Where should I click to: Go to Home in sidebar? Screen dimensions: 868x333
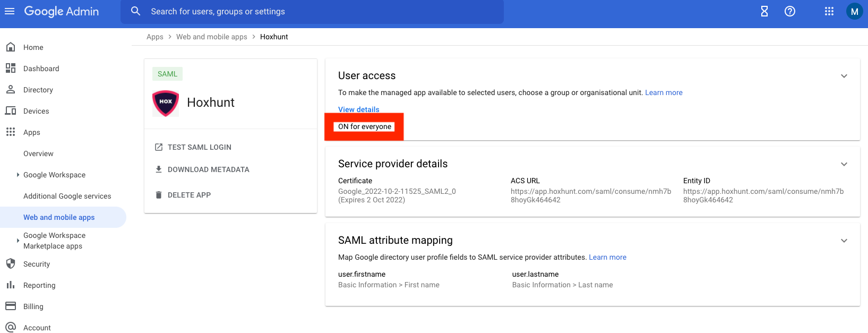(x=33, y=47)
